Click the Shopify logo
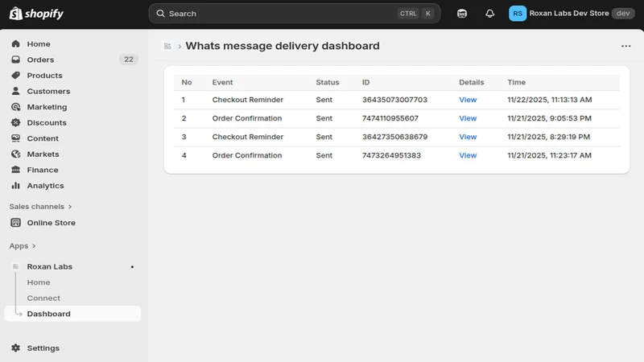Image resolution: width=644 pixels, height=362 pixels. click(x=36, y=14)
